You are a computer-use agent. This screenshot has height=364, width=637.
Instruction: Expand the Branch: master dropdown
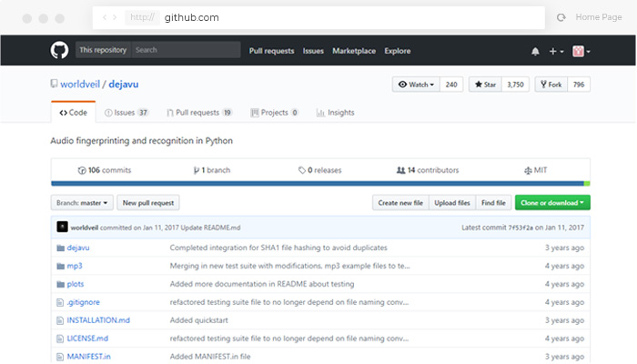tap(82, 203)
